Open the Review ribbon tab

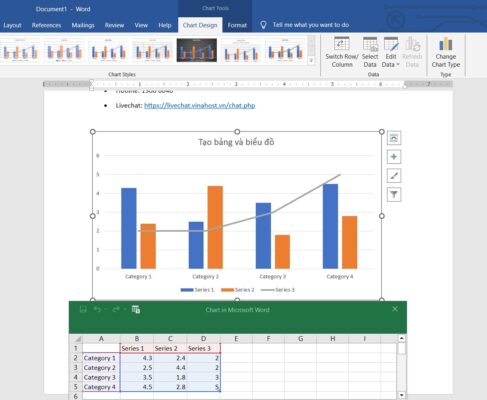pyautogui.click(x=114, y=25)
